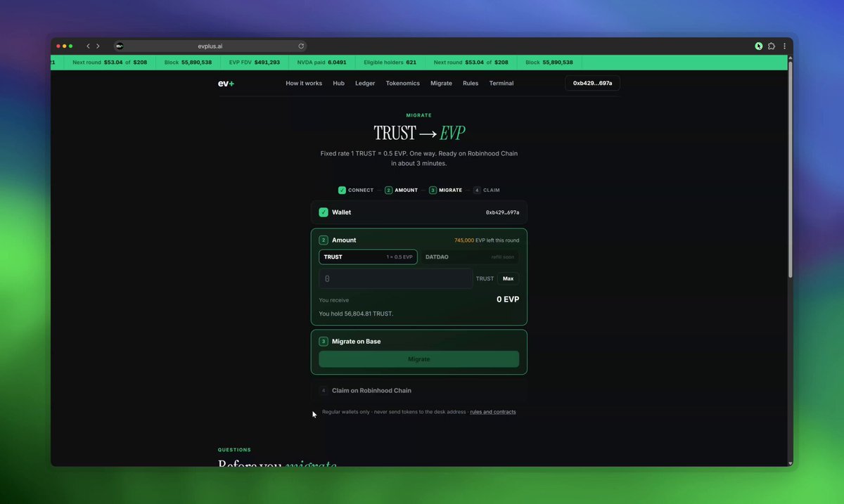Reload the evplus.ai page
The image size is (844, 504).
(x=301, y=46)
